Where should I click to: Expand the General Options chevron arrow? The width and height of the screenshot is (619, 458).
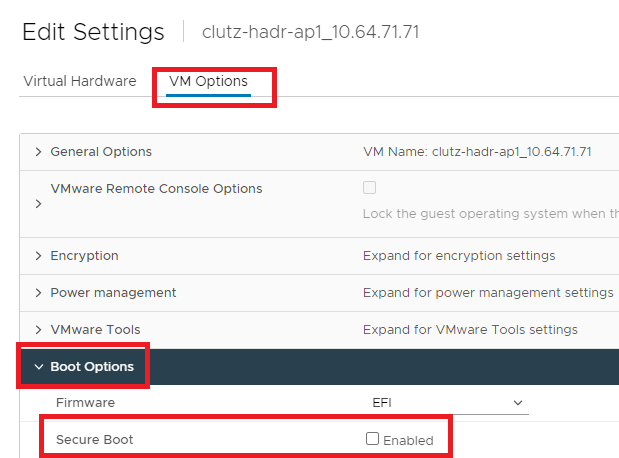[x=38, y=152]
